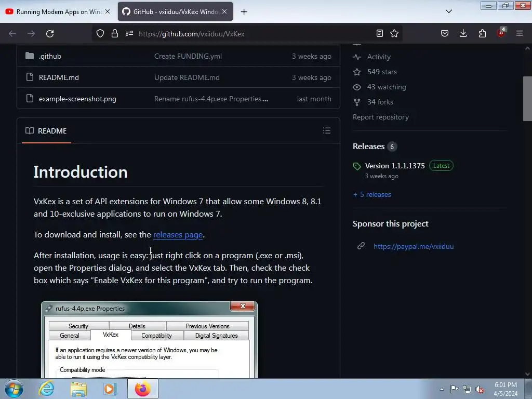
Task: Go forward to the next page
Action: click(x=31, y=34)
